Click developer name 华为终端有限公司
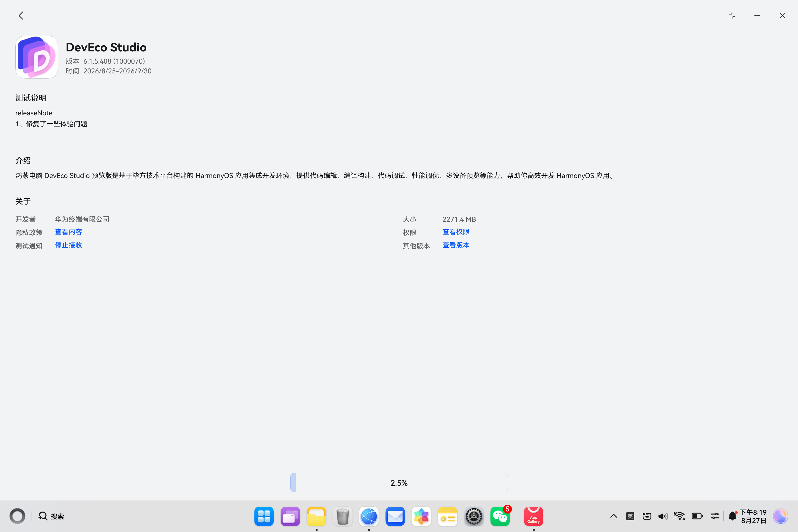Viewport: 798px width, 532px height. click(82, 219)
